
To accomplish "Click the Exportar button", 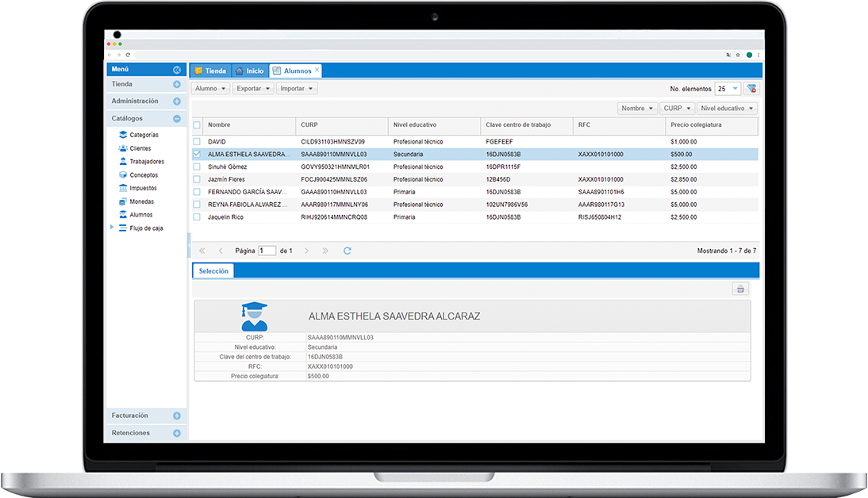I will tap(253, 89).
